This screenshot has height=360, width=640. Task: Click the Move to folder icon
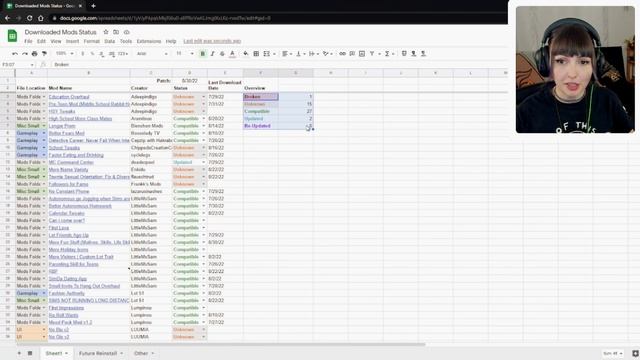(x=116, y=32)
